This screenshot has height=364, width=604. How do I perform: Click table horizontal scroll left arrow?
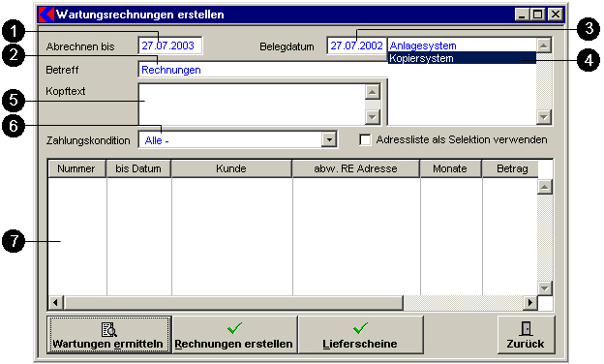point(56,303)
